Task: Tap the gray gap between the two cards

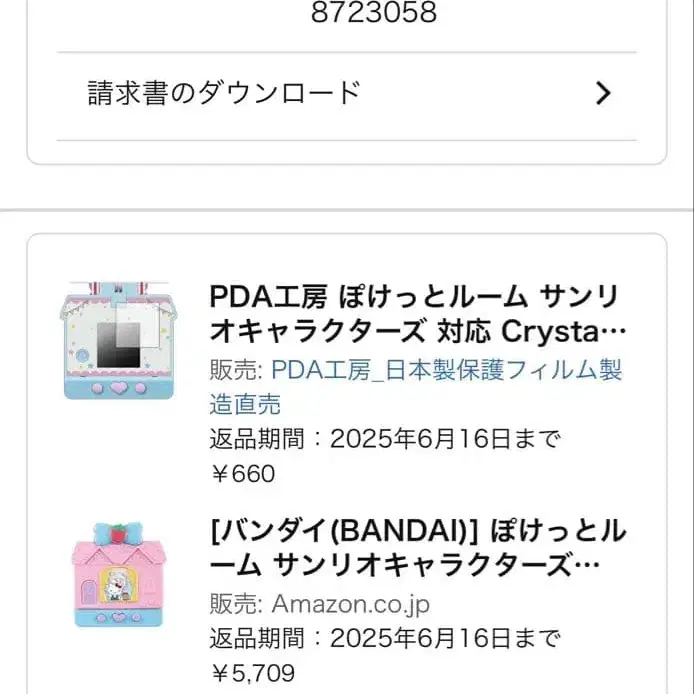Action: click(x=346, y=210)
